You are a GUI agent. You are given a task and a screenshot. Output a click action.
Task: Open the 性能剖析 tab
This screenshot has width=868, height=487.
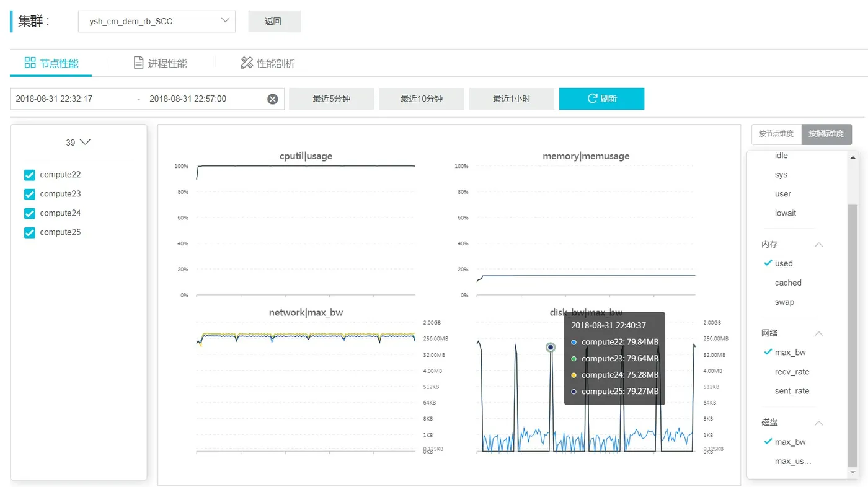(268, 63)
